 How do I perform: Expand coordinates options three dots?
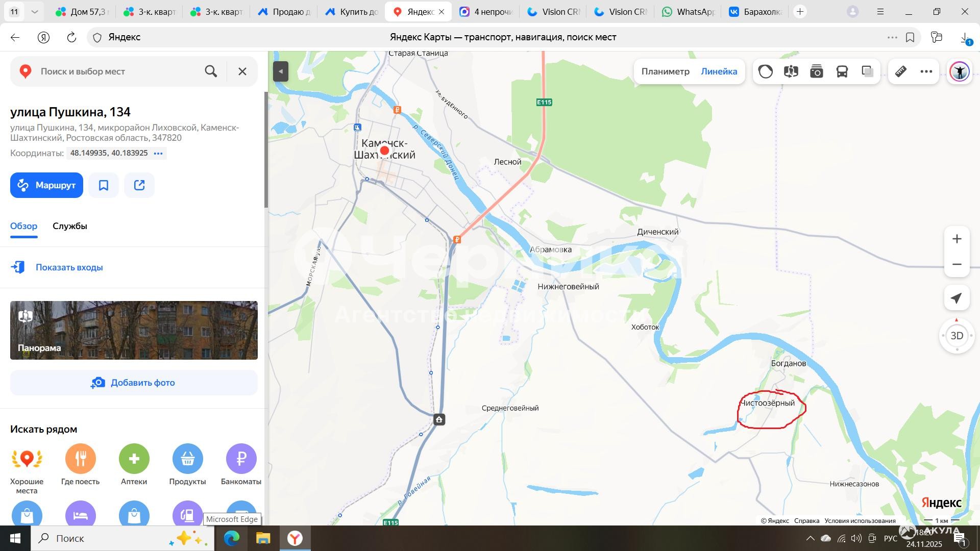coord(158,153)
